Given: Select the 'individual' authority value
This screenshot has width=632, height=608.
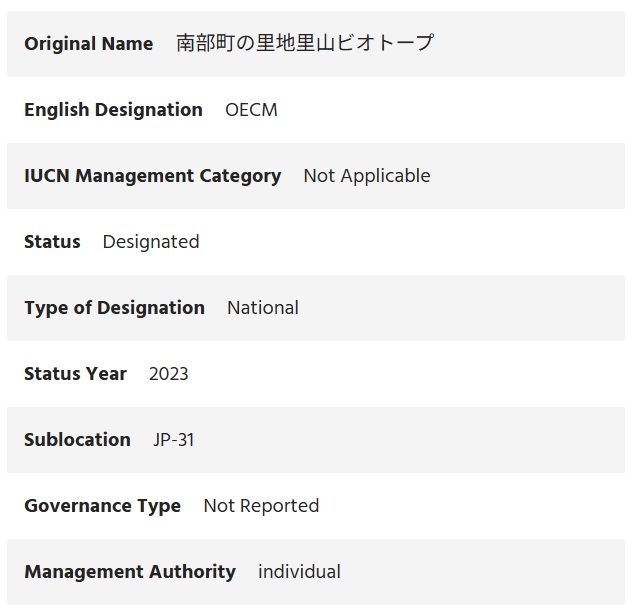Looking at the screenshot, I should (x=299, y=572).
